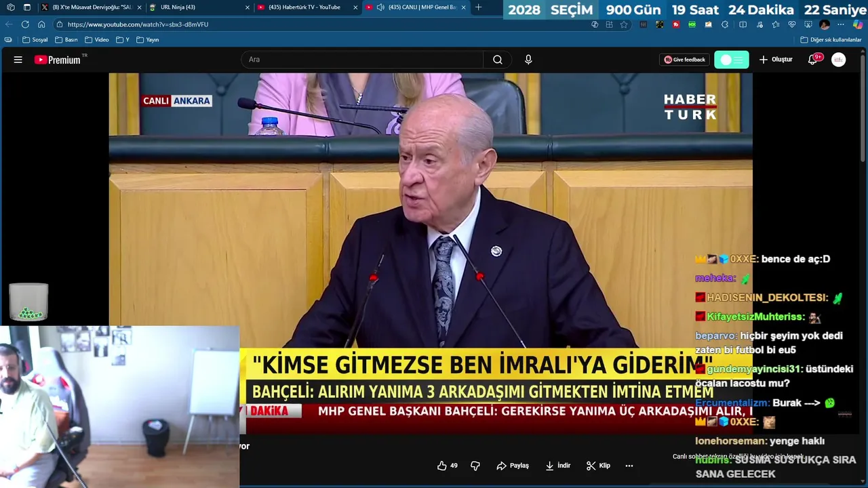
Task: Open Sosyal bookmarks folder
Action: coord(35,40)
